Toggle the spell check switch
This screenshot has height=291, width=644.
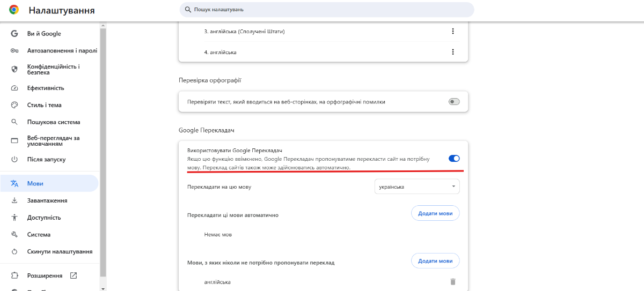click(x=454, y=102)
